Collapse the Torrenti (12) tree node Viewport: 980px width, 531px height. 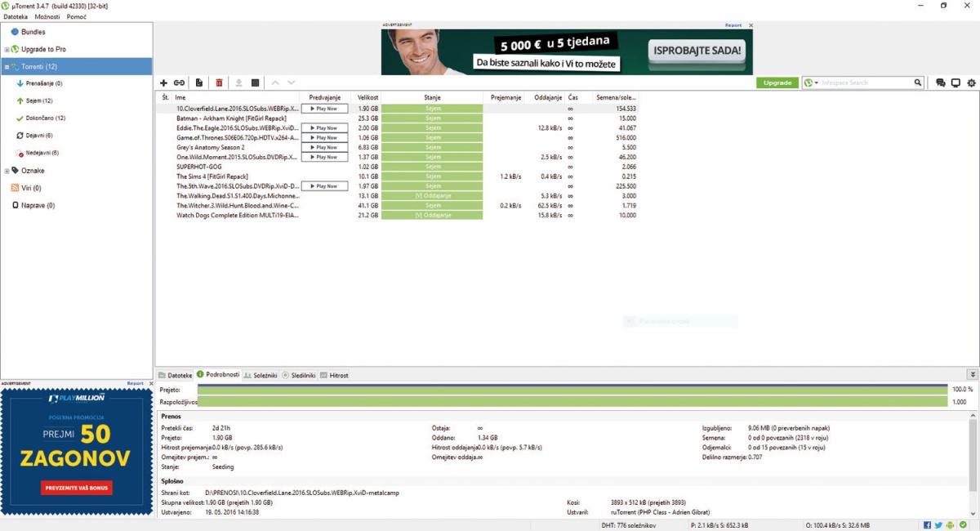click(x=7, y=67)
